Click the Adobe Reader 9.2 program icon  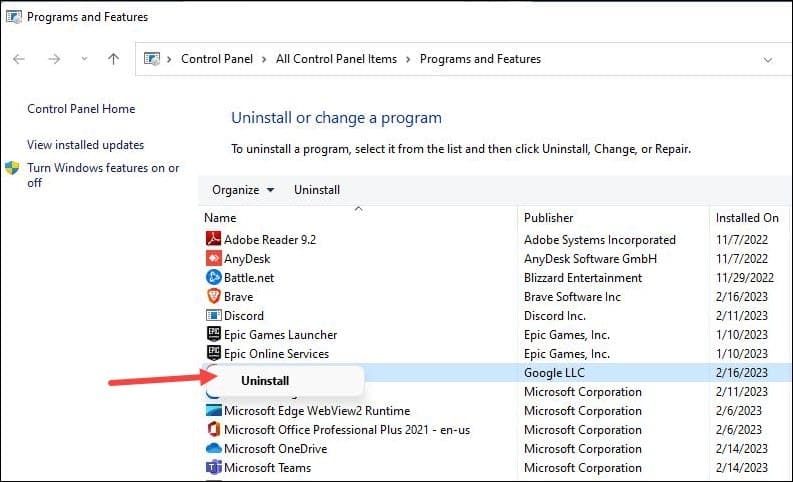[x=212, y=240]
